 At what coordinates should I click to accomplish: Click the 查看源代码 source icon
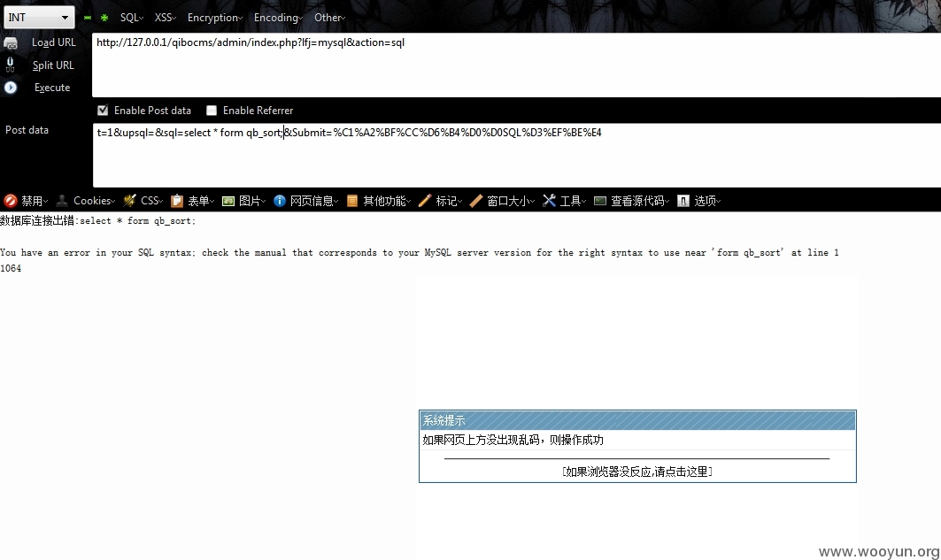coord(600,201)
